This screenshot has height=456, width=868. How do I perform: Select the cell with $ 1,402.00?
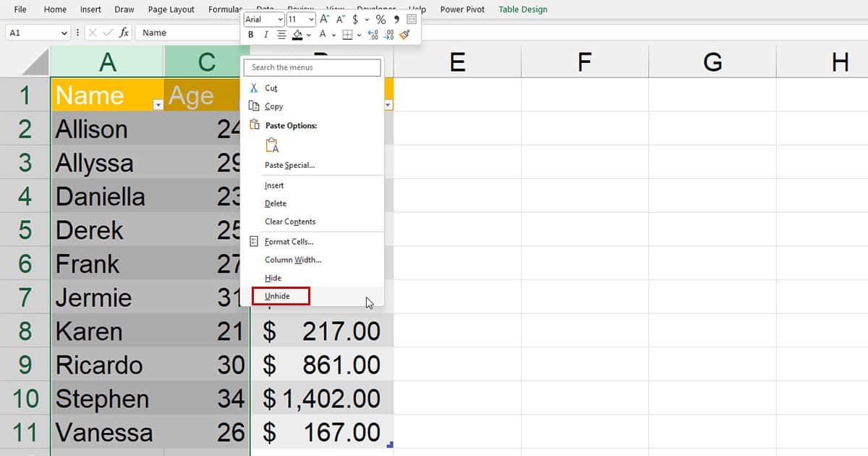[x=322, y=398]
